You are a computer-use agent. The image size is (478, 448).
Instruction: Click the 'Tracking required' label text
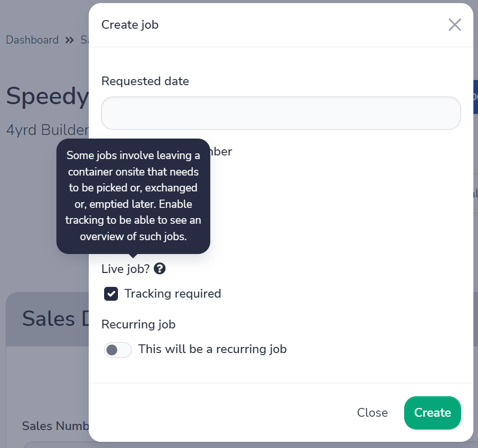pyautogui.click(x=172, y=294)
